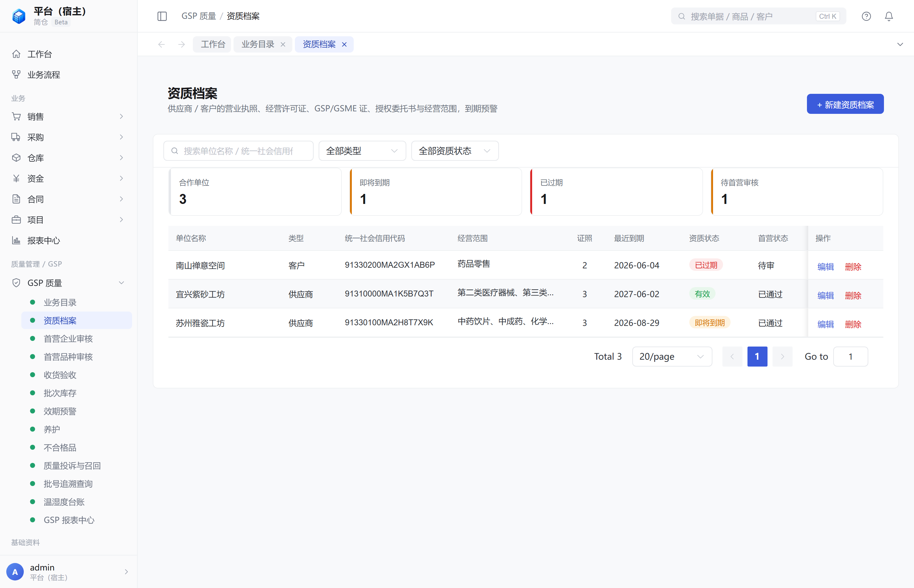Click the 资金 yen icon
Viewport: 914px width, 588px height.
coord(16,178)
